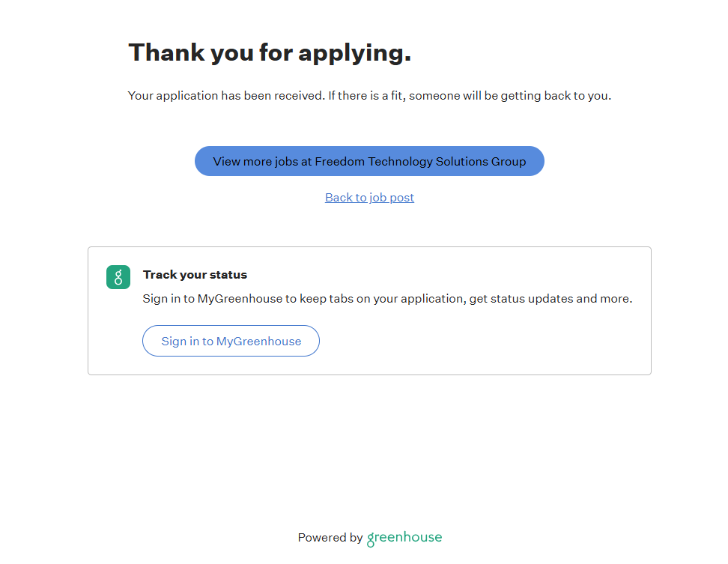Click the 'Powered by' footer text
This screenshot has height=564, width=728.
click(330, 538)
